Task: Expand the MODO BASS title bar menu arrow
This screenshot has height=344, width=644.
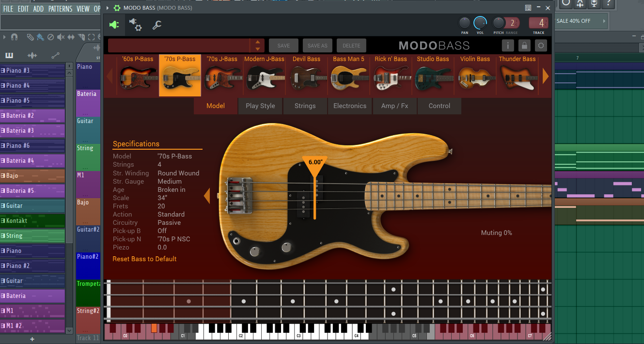Action: (108, 8)
